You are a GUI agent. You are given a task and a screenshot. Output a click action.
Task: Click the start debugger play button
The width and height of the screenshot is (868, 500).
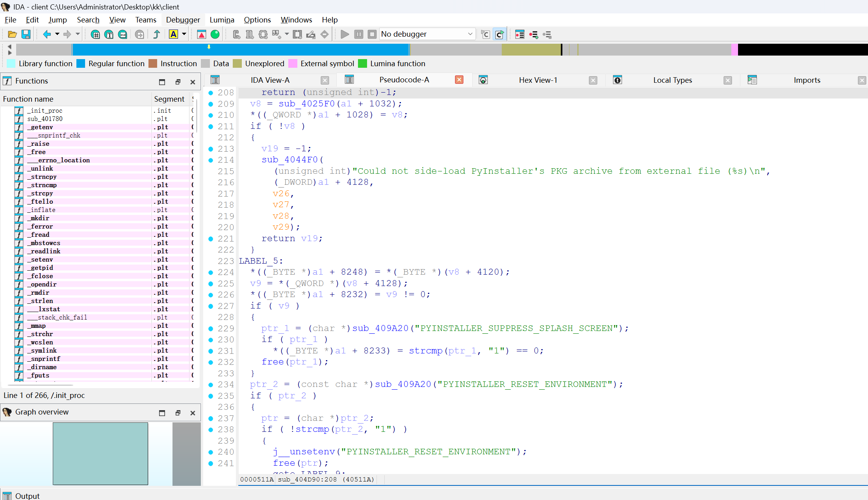(345, 34)
